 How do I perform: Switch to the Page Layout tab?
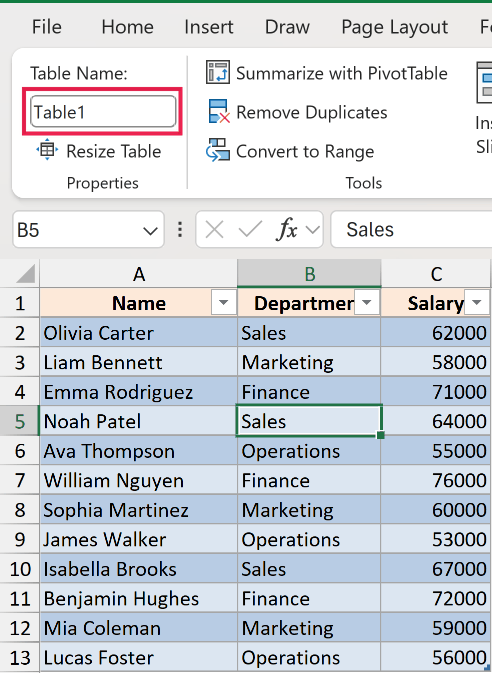tap(395, 27)
